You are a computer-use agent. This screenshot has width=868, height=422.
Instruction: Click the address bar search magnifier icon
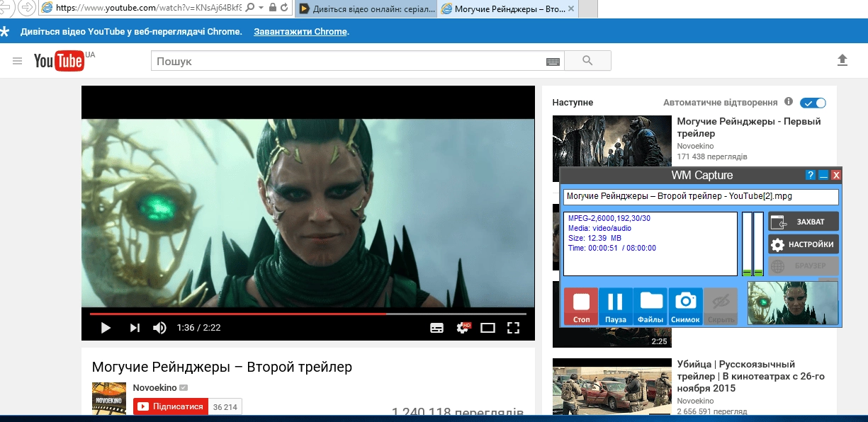click(250, 8)
